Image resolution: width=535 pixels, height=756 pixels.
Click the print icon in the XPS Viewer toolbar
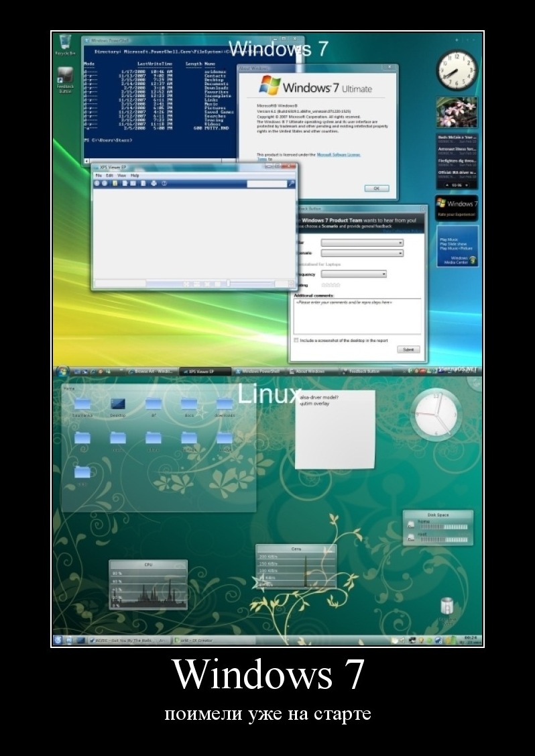coord(154,183)
